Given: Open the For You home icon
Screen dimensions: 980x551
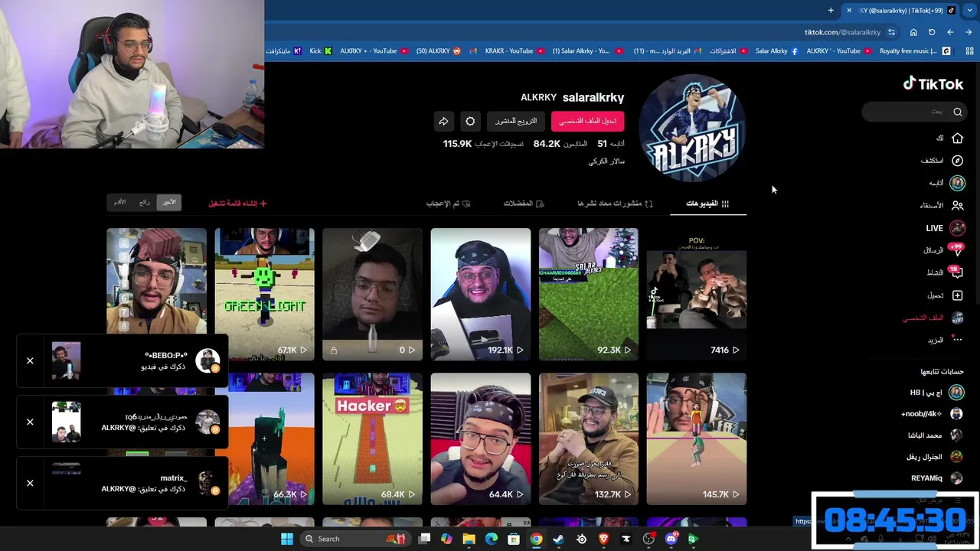Looking at the screenshot, I should click(x=957, y=138).
